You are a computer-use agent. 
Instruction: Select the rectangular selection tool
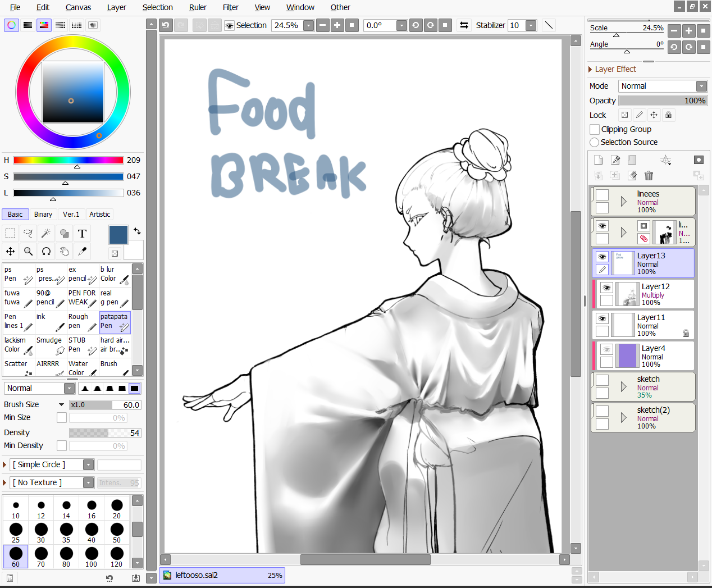tap(10, 234)
